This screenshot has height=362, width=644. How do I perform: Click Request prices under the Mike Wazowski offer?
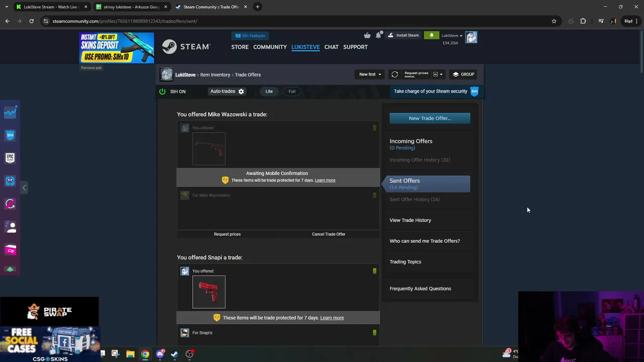coord(227,234)
